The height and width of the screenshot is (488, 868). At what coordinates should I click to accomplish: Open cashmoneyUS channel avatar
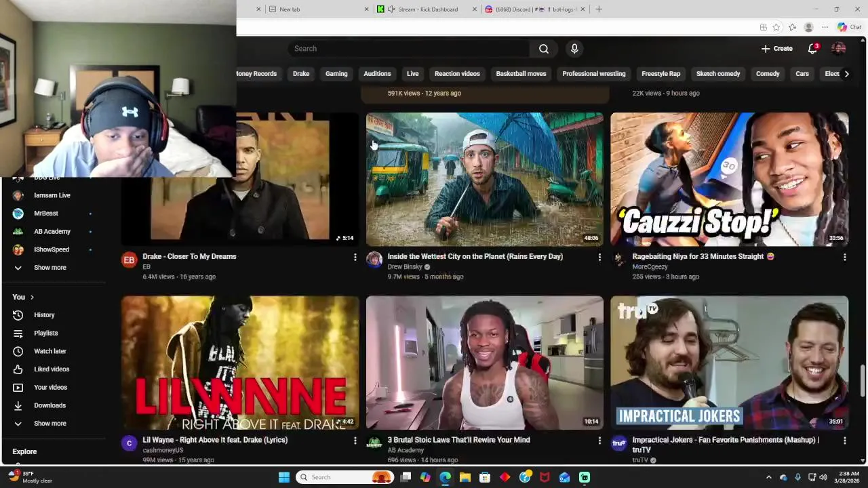[x=129, y=443]
